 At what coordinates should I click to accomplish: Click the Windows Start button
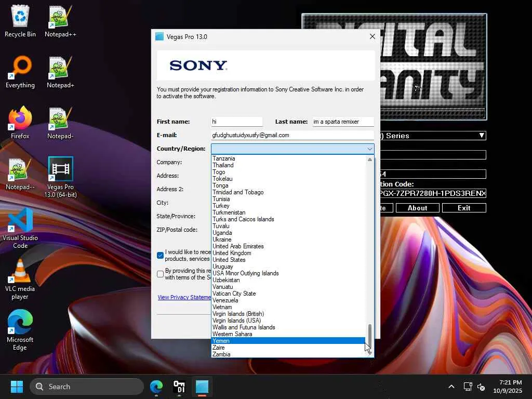point(17,387)
